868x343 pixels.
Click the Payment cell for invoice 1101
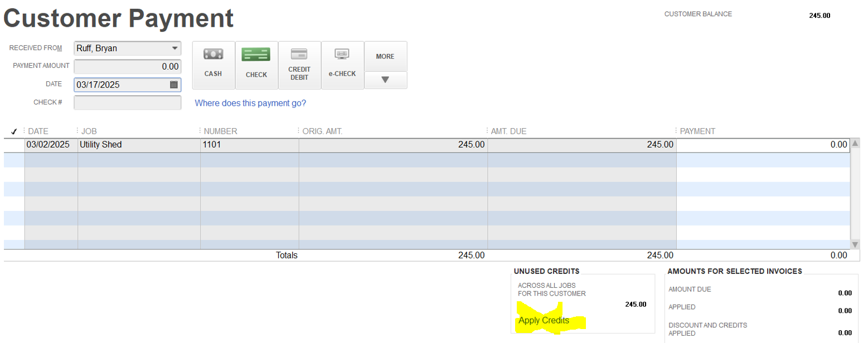(763, 145)
